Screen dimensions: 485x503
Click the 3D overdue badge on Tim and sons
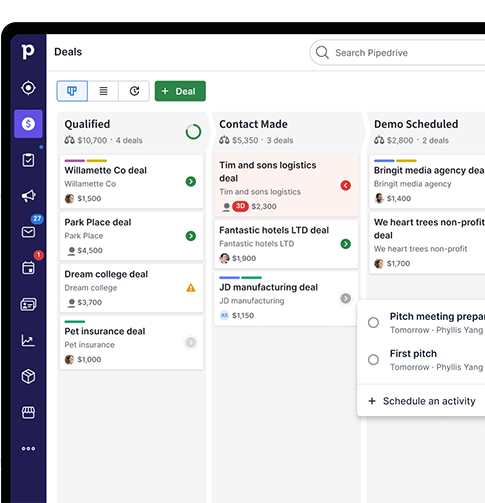click(240, 206)
